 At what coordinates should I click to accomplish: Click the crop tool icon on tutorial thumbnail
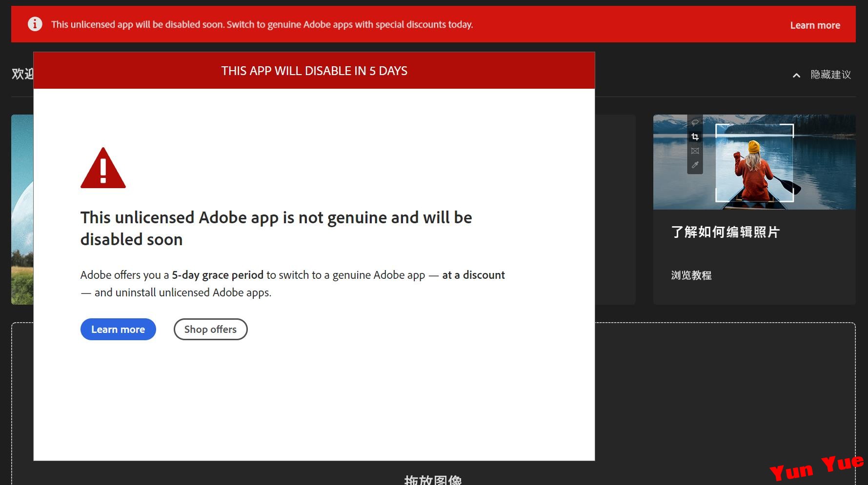coord(695,137)
